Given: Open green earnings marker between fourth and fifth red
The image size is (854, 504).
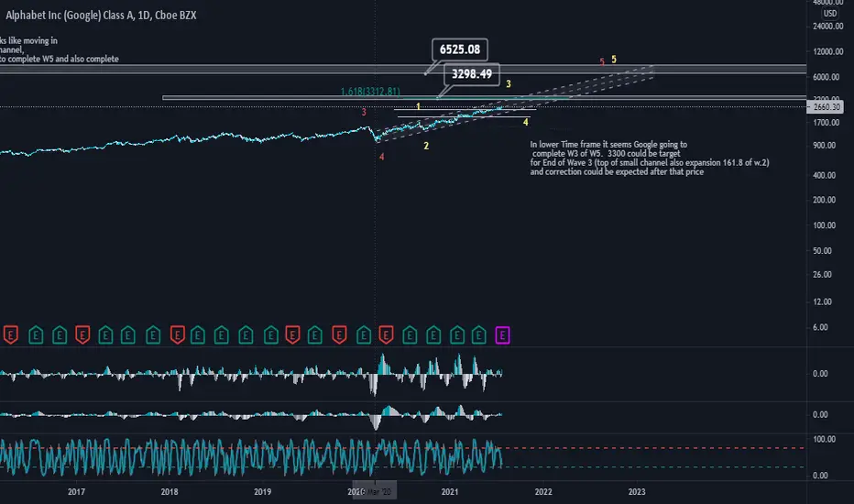Looking at the screenshot, I should click(315, 334).
